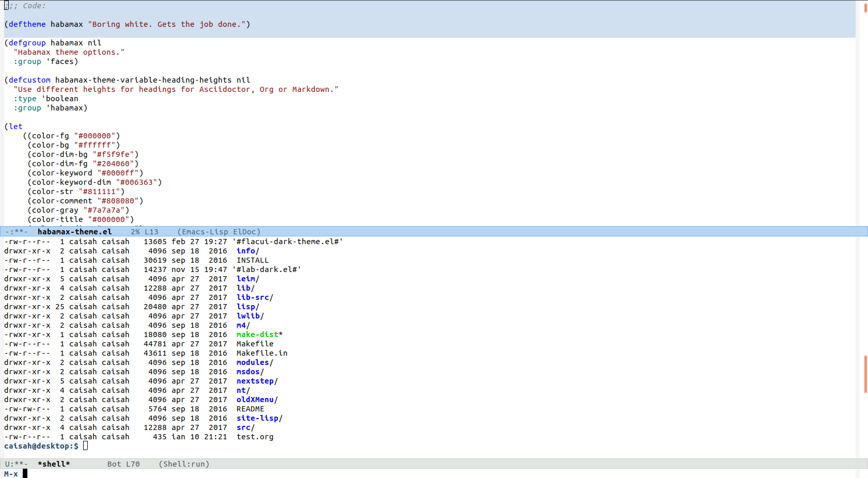
Task: Click the L13 line number indicator
Action: [x=151, y=232]
